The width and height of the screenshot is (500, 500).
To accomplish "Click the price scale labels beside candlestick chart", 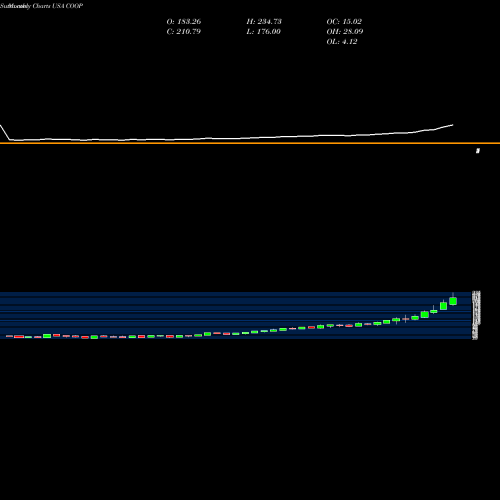I will [x=476, y=315].
